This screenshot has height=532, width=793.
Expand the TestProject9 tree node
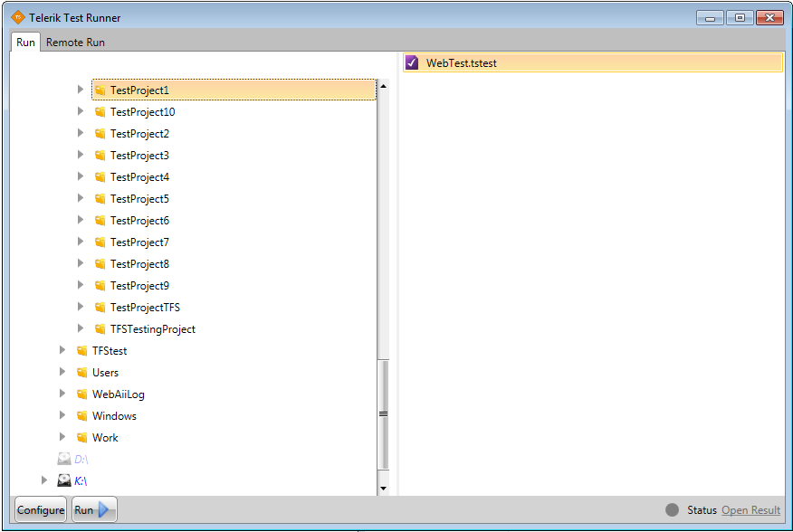tap(81, 285)
